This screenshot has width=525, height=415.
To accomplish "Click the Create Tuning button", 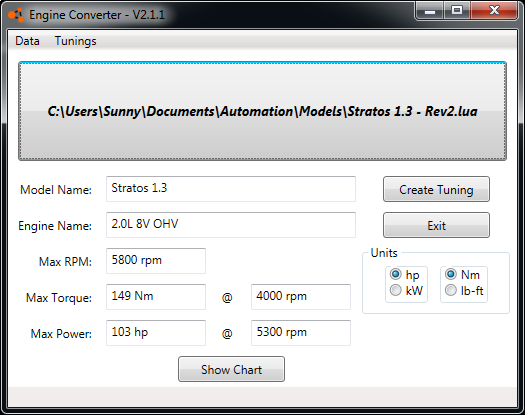I will 436,189.
